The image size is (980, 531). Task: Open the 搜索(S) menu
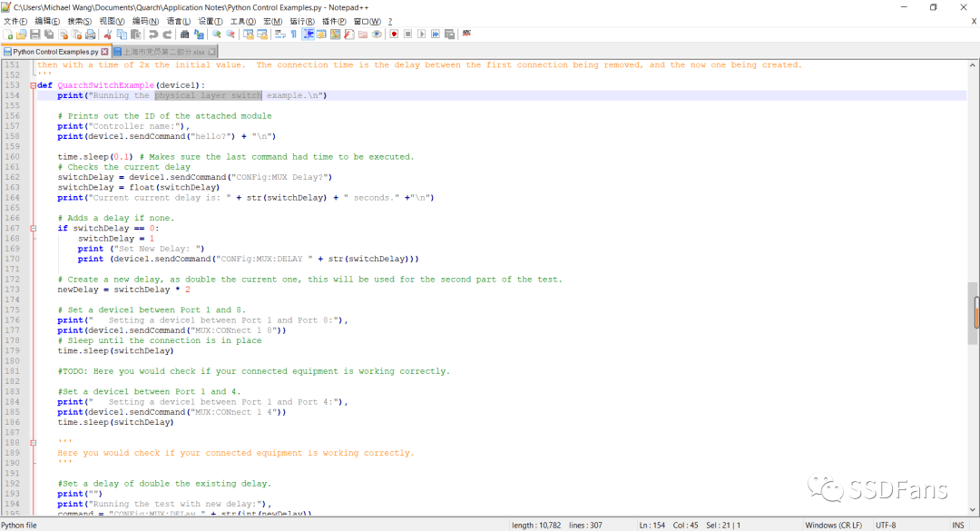(x=79, y=21)
